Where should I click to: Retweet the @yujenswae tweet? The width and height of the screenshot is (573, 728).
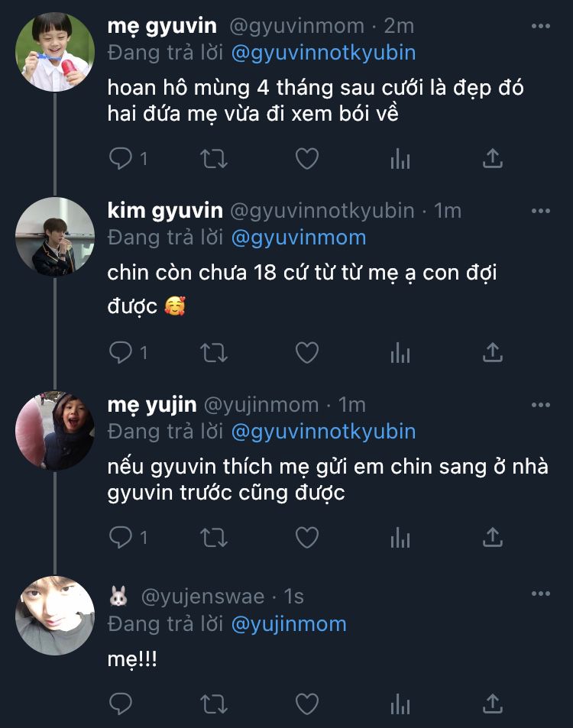point(214,703)
